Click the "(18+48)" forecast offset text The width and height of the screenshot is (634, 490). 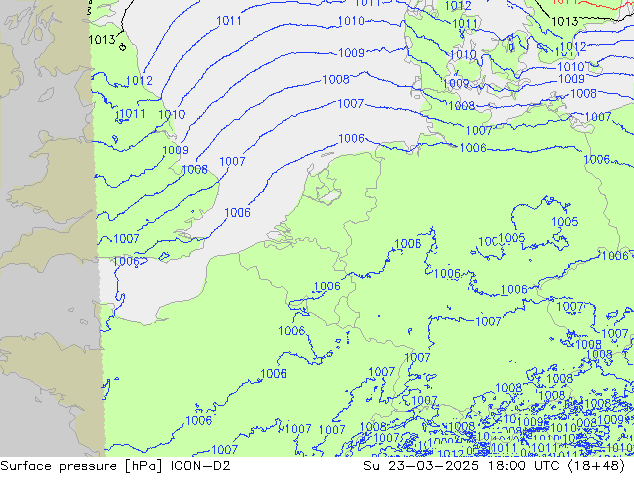[x=597, y=466]
